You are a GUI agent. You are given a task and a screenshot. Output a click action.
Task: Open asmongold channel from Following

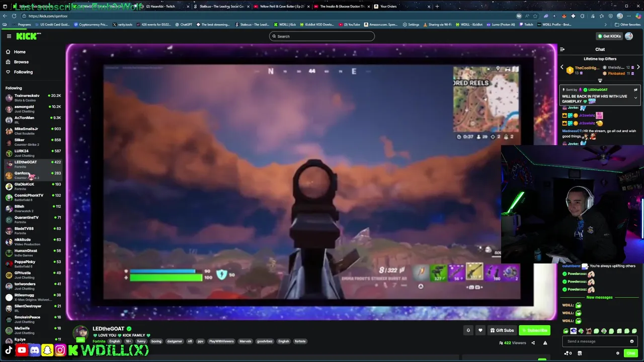[x=33, y=109]
